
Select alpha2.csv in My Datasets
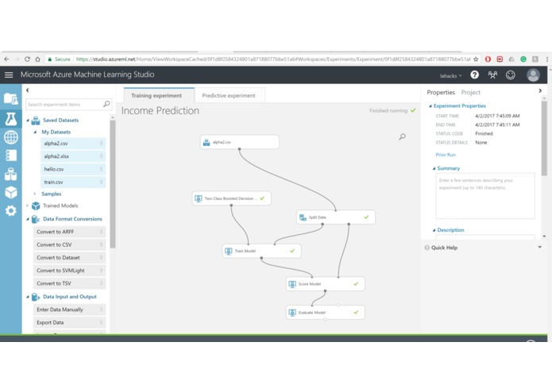pos(73,144)
